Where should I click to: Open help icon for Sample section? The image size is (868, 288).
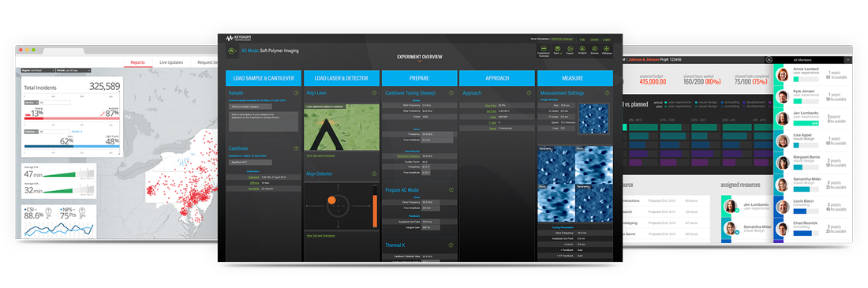296,93
